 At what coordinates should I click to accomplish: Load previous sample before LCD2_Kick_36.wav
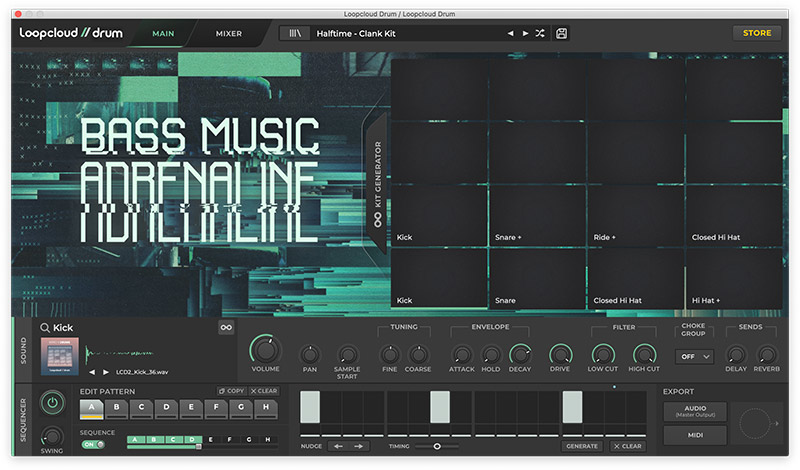92,372
